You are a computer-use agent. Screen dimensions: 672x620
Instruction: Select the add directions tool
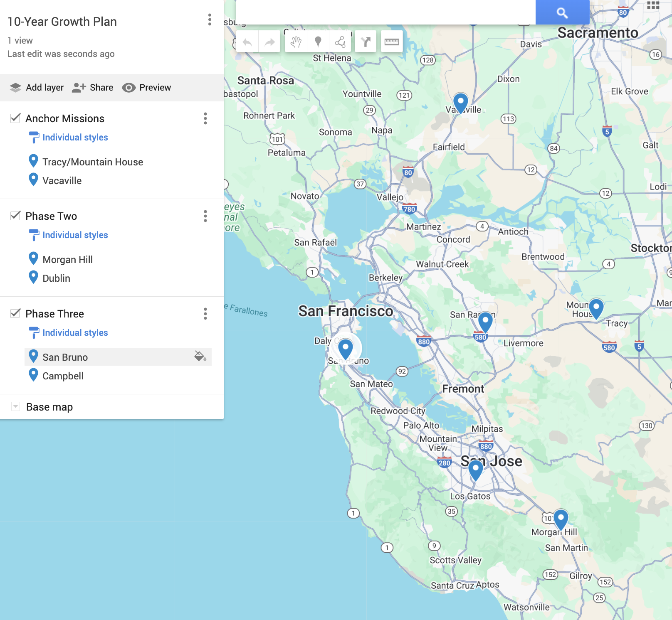[366, 42]
